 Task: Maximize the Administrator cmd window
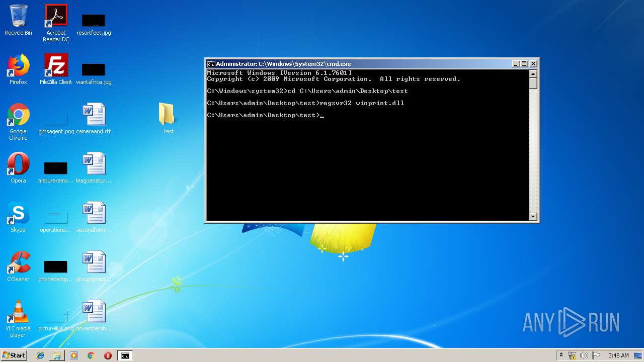point(524,64)
